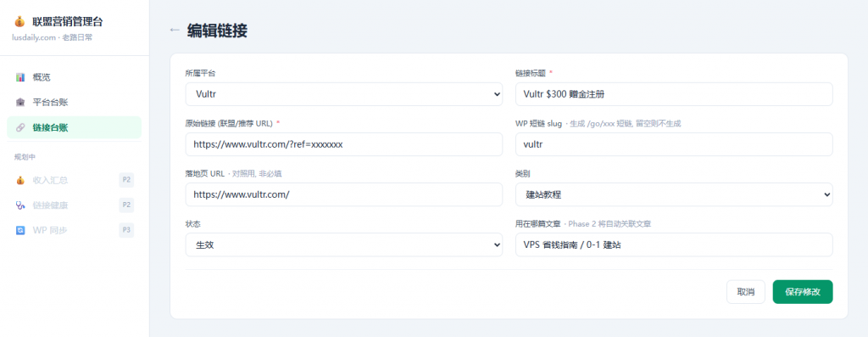Click the Phase 2 将自动关联文章 hint text
The height and width of the screenshot is (337, 868).
tap(609, 224)
